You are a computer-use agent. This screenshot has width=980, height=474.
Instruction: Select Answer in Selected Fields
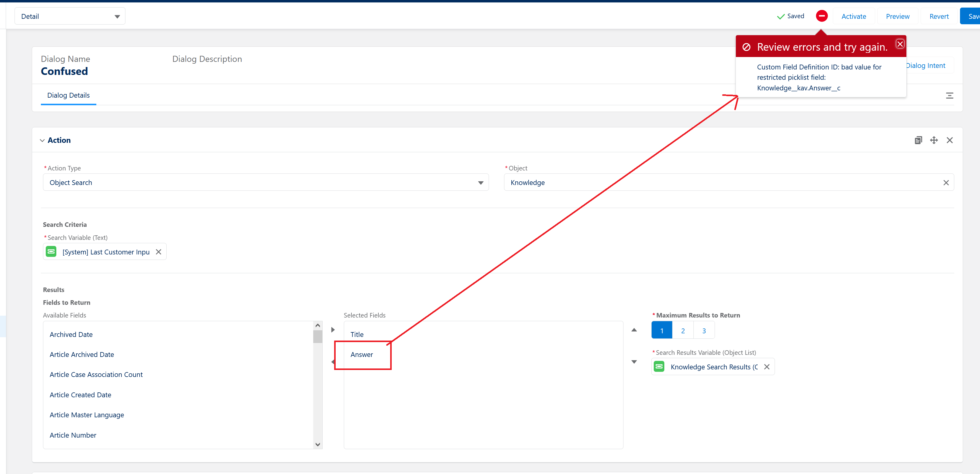pyautogui.click(x=361, y=355)
